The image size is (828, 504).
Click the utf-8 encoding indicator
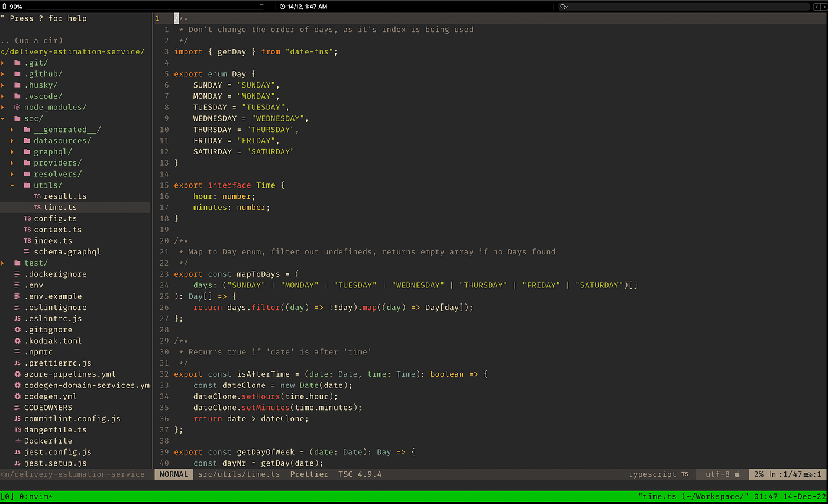point(718,474)
